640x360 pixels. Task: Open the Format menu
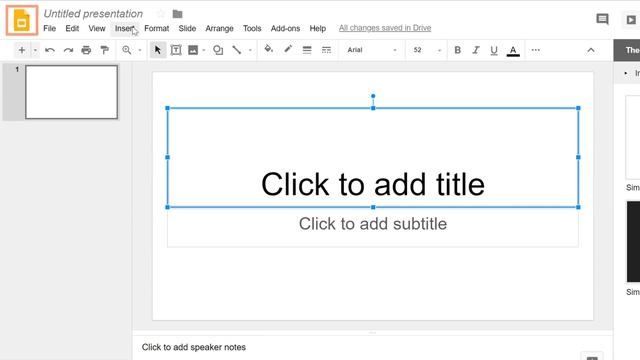tap(157, 29)
